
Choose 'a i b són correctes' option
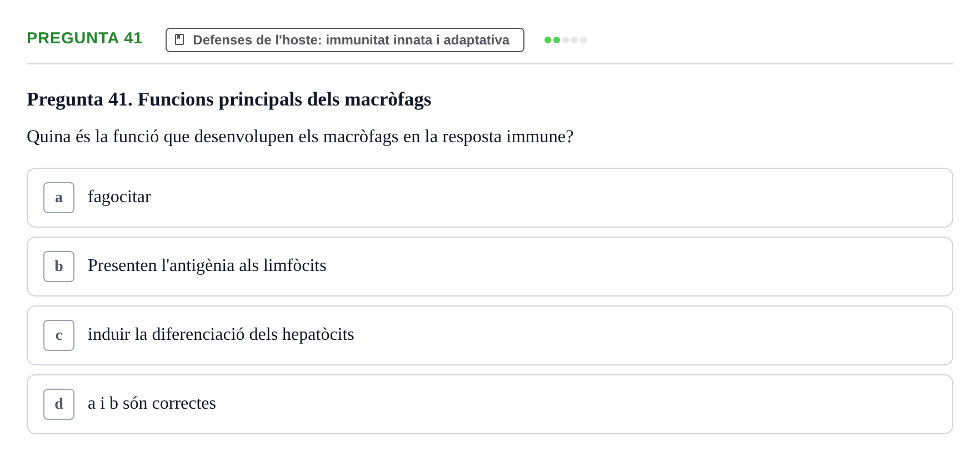pyautogui.click(x=152, y=403)
